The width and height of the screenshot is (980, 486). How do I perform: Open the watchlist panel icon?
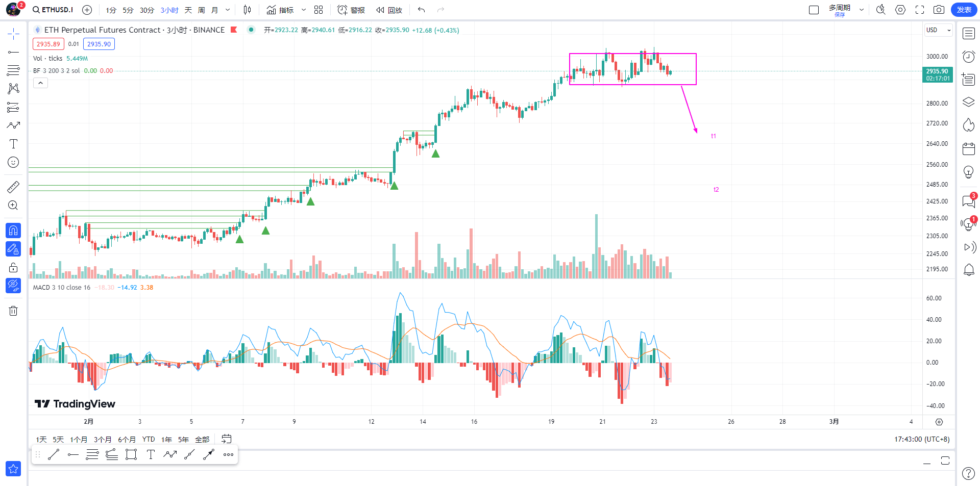coord(969,34)
